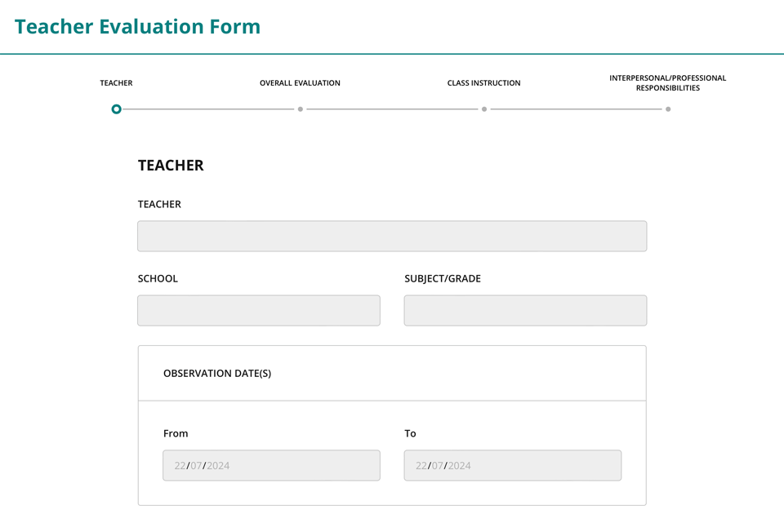Viewport: 784px width, 532px height.
Task: Select the year in the To date
Action: (460, 466)
